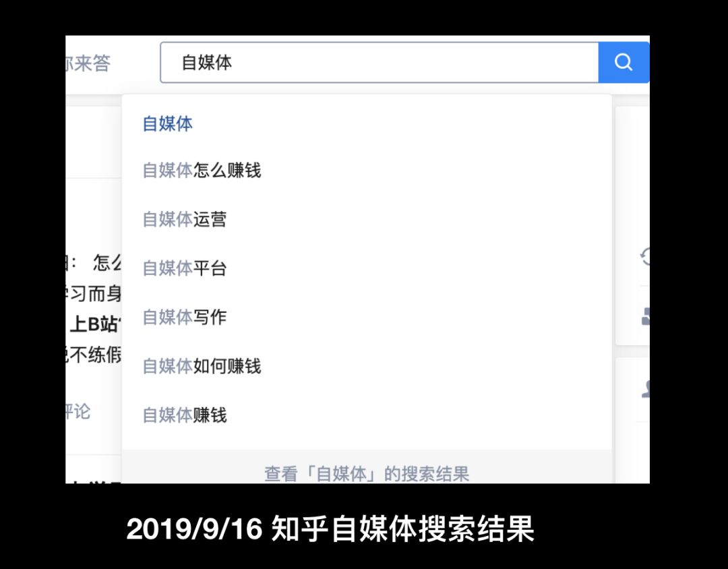Pick the suggestion 自媒体平台

(x=183, y=268)
